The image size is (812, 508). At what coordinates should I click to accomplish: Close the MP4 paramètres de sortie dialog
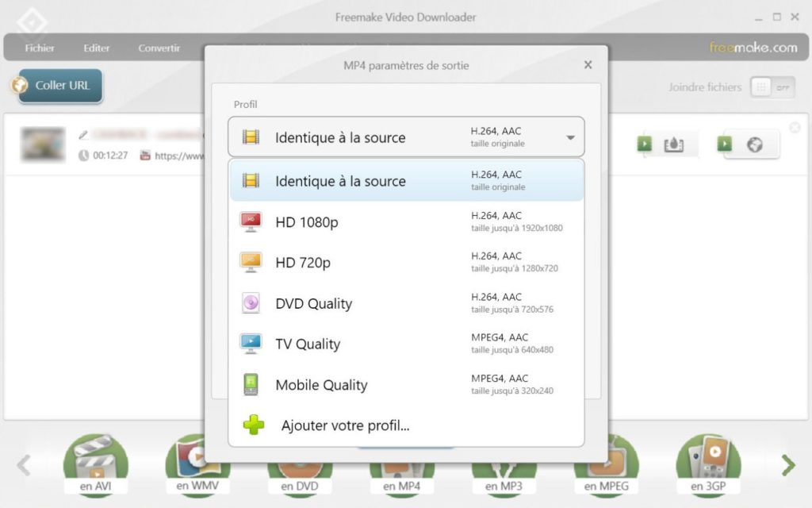pyautogui.click(x=588, y=65)
